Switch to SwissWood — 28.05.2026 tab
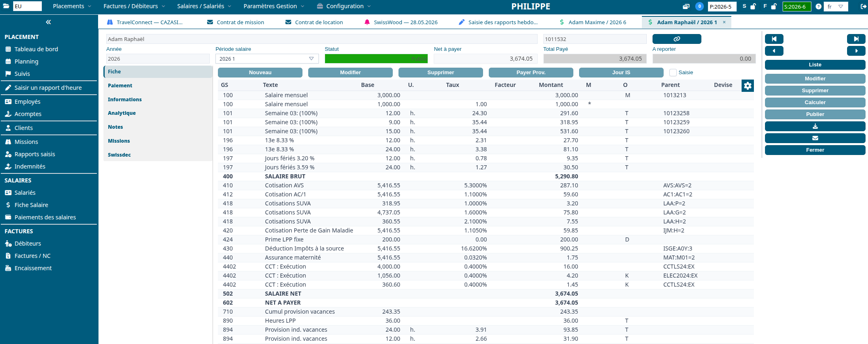The height and width of the screenshot is (344, 868). (x=401, y=22)
